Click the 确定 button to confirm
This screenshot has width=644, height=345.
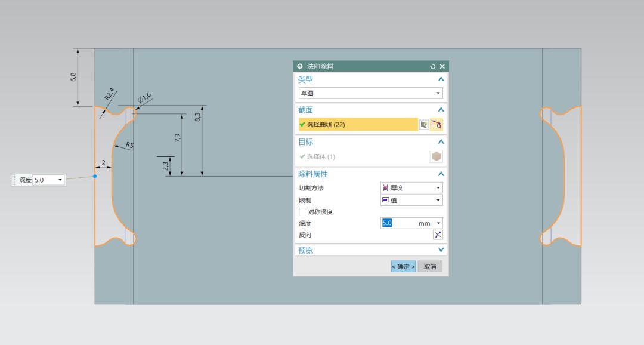pyautogui.click(x=403, y=266)
